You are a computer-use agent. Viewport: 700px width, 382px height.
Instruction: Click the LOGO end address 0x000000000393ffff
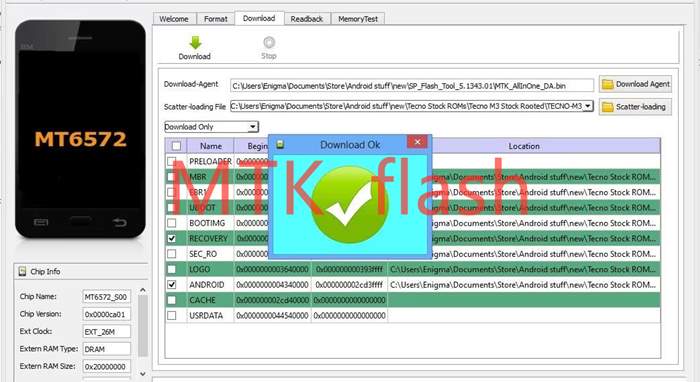click(350, 269)
